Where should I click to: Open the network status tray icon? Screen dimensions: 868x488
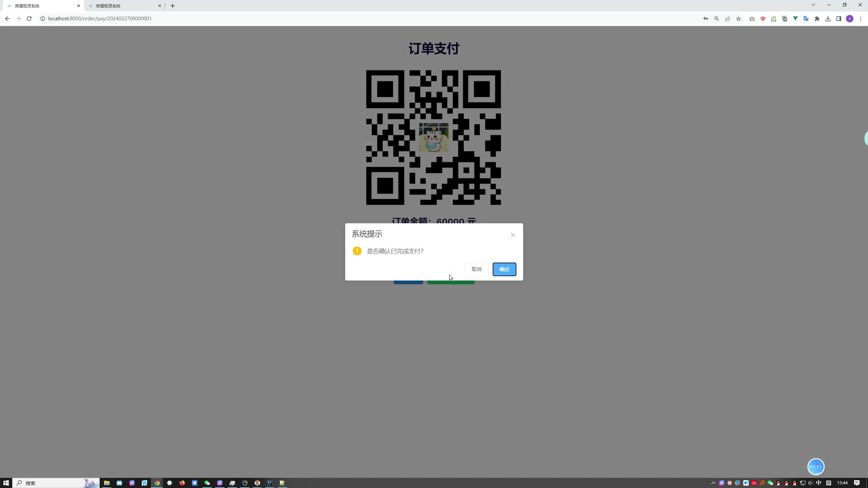[x=803, y=483]
